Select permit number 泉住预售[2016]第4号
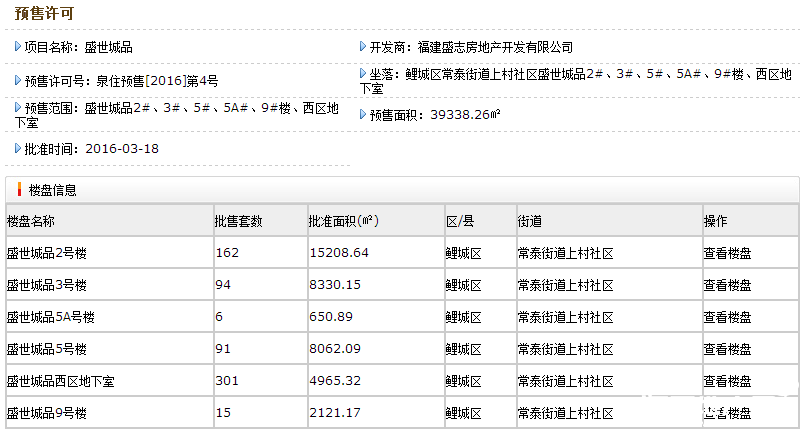This screenshot has height=432, width=804. click(157, 81)
